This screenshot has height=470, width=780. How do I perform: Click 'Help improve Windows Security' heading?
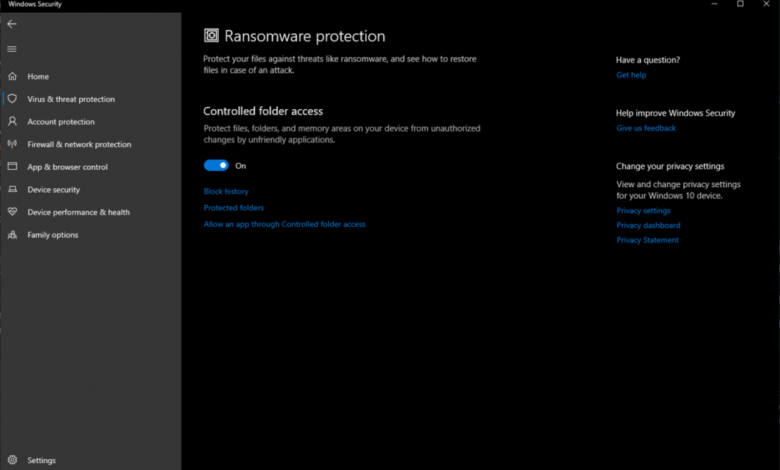(x=676, y=113)
